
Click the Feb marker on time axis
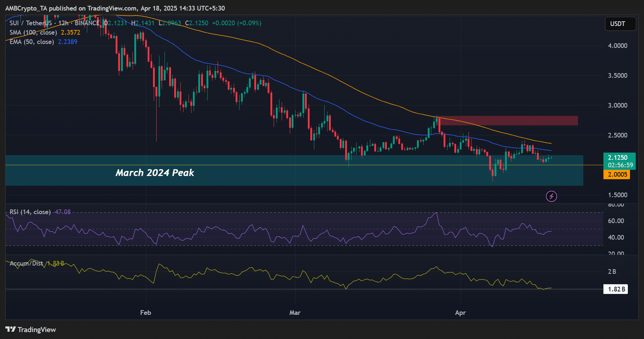coord(146,312)
